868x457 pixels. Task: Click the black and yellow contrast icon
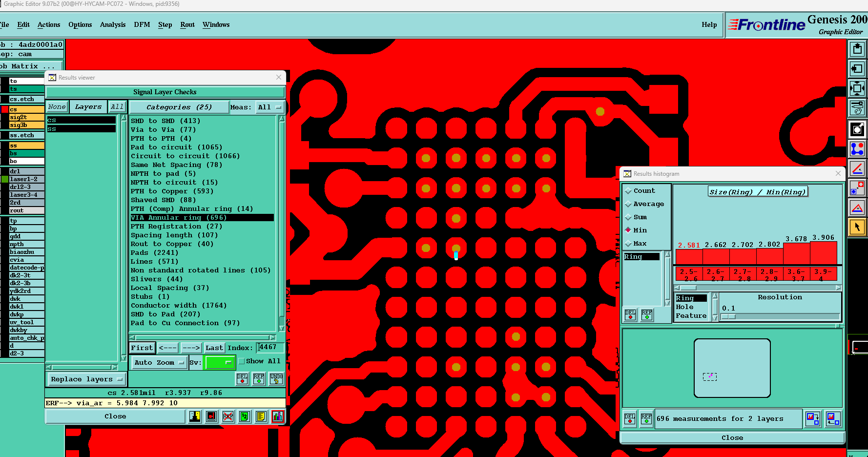click(x=195, y=416)
